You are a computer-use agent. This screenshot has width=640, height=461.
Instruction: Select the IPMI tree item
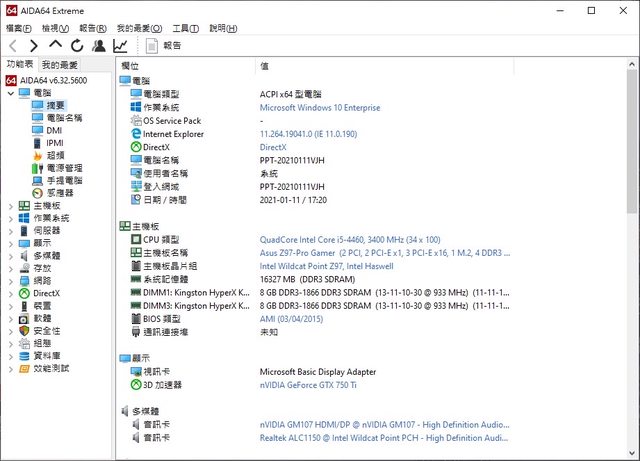point(55,143)
